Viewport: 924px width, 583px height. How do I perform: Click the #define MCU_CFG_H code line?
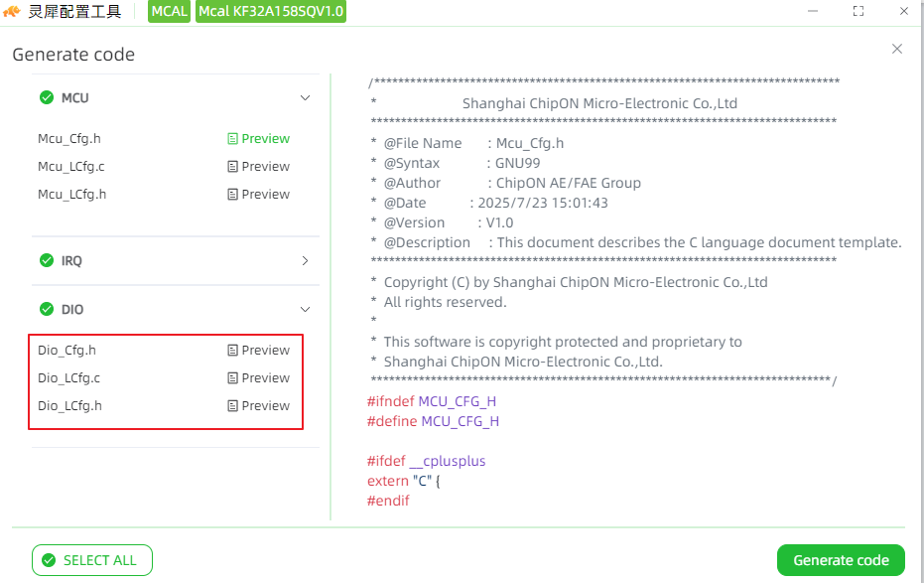(x=433, y=421)
